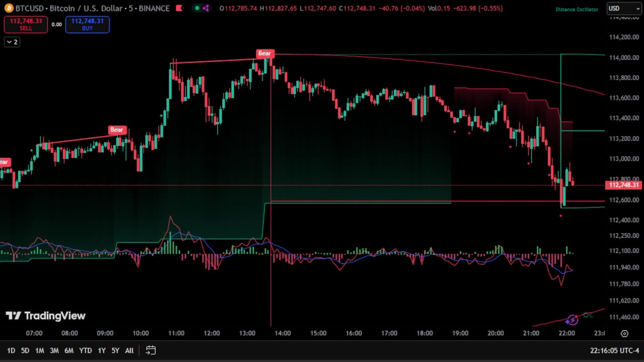
Task: Click the 14:00 time axis label
Action: 283,333
